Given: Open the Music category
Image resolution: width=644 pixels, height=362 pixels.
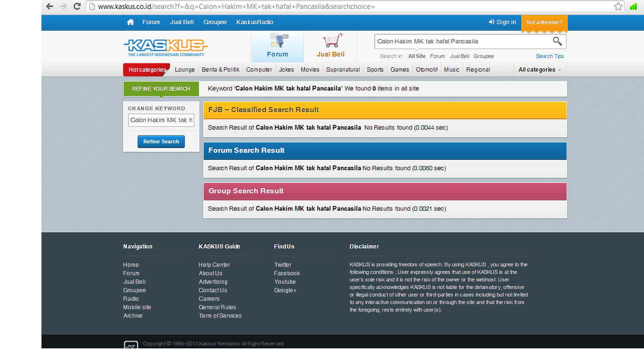Looking at the screenshot, I should (x=451, y=70).
